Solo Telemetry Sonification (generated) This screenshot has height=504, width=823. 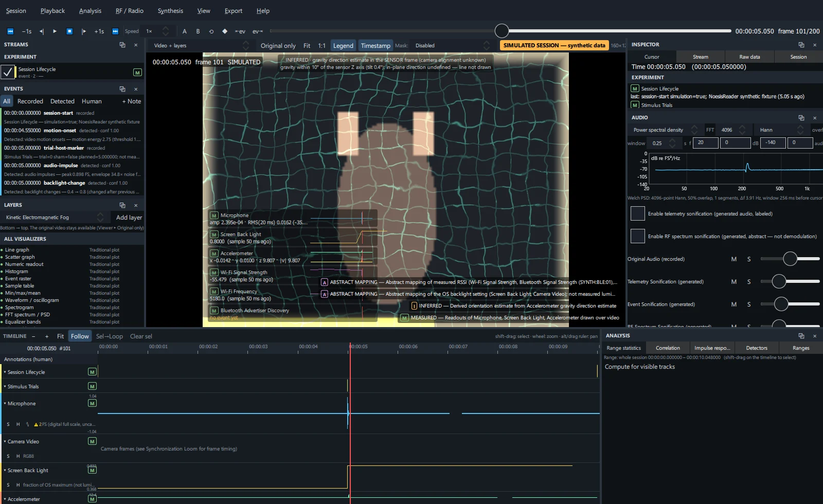749,282
